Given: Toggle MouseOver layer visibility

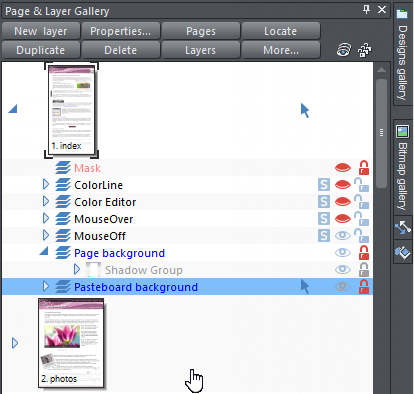Looking at the screenshot, I should [x=343, y=218].
